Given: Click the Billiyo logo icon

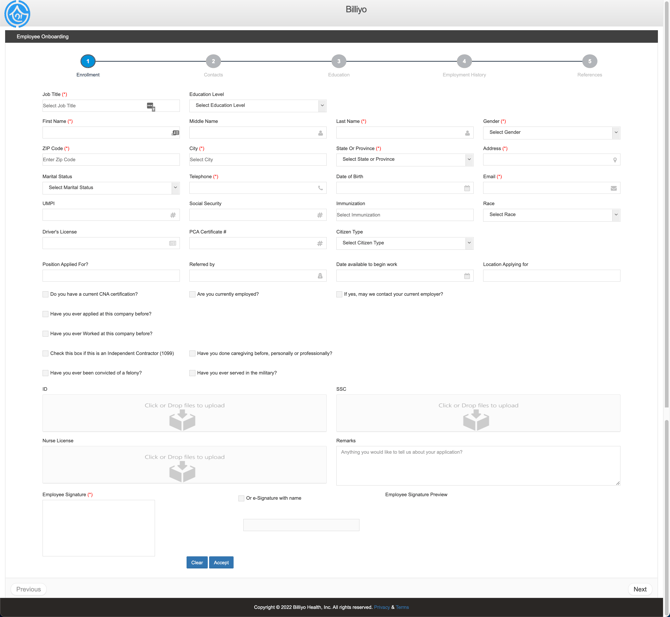Looking at the screenshot, I should click(17, 14).
